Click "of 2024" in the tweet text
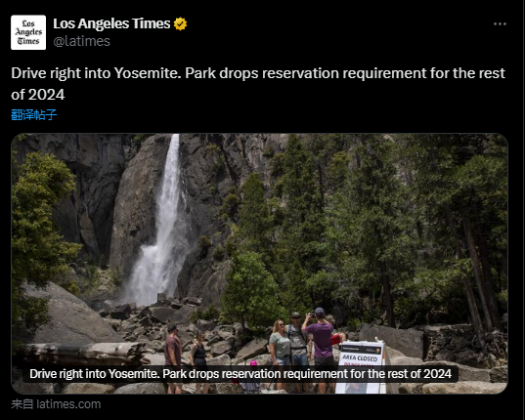 38,95
